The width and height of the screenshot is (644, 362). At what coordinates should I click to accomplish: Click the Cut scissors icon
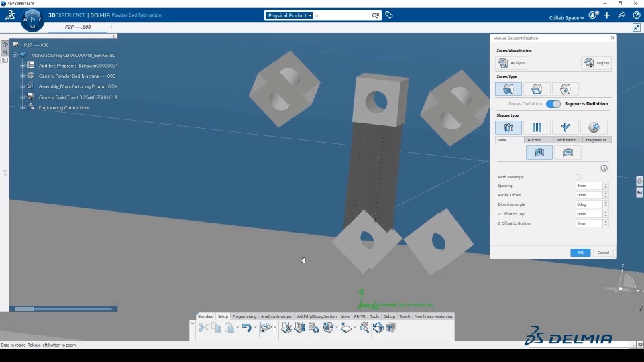(203, 328)
